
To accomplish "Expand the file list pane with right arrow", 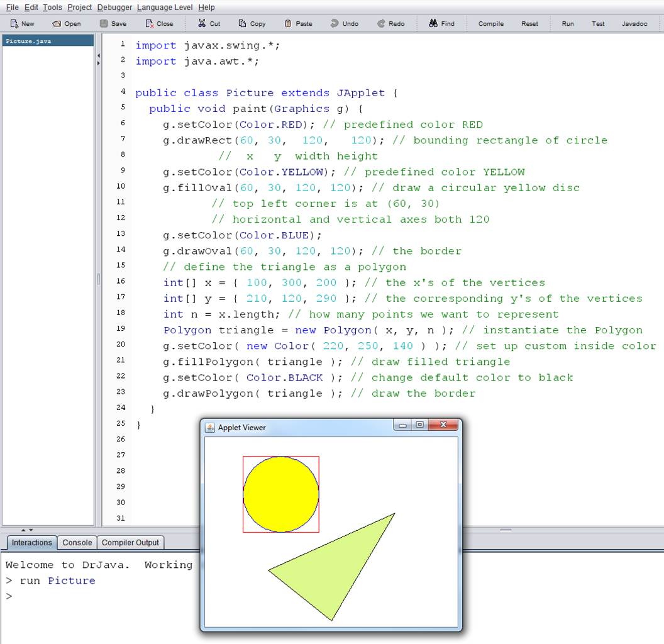I will point(99,63).
